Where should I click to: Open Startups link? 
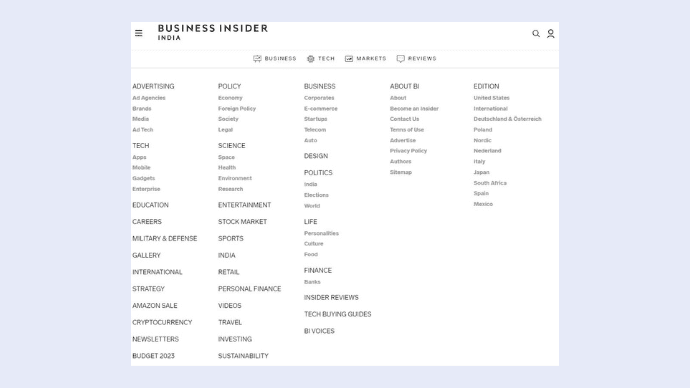[316, 119]
